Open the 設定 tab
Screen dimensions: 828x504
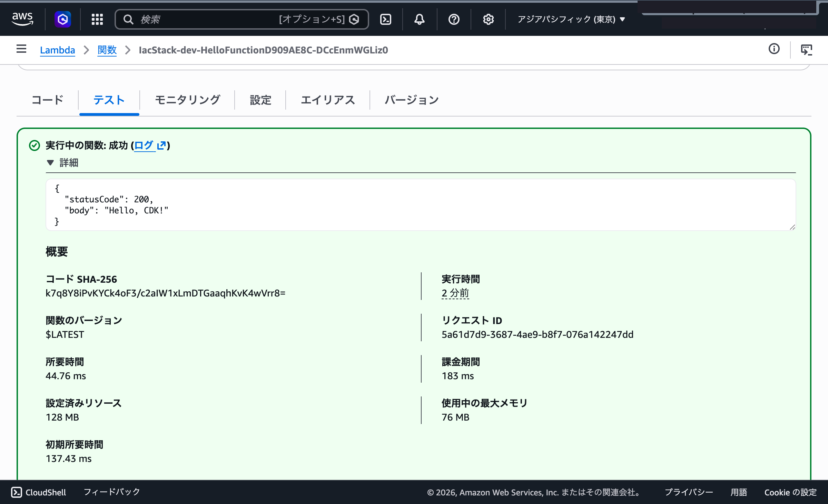(x=260, y=100)
